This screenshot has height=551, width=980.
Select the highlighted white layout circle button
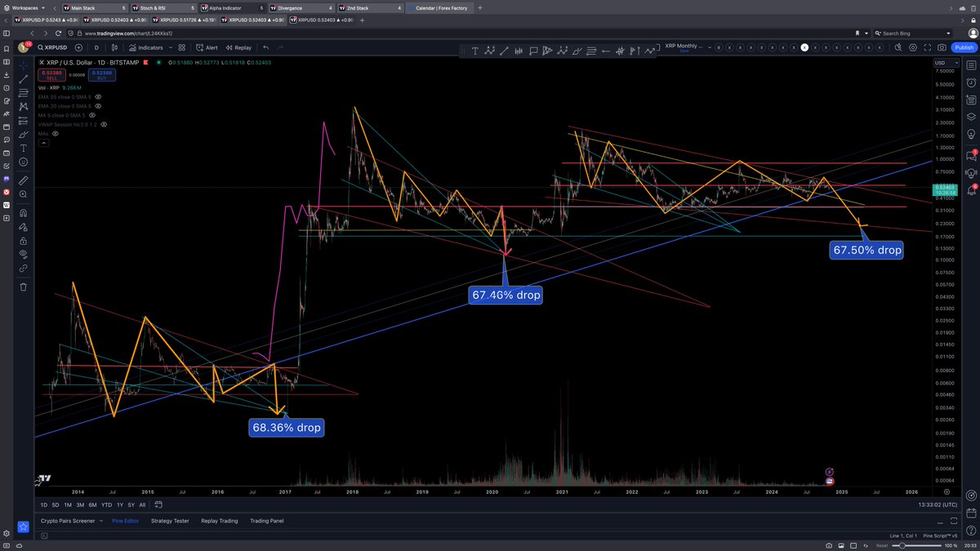804,47
